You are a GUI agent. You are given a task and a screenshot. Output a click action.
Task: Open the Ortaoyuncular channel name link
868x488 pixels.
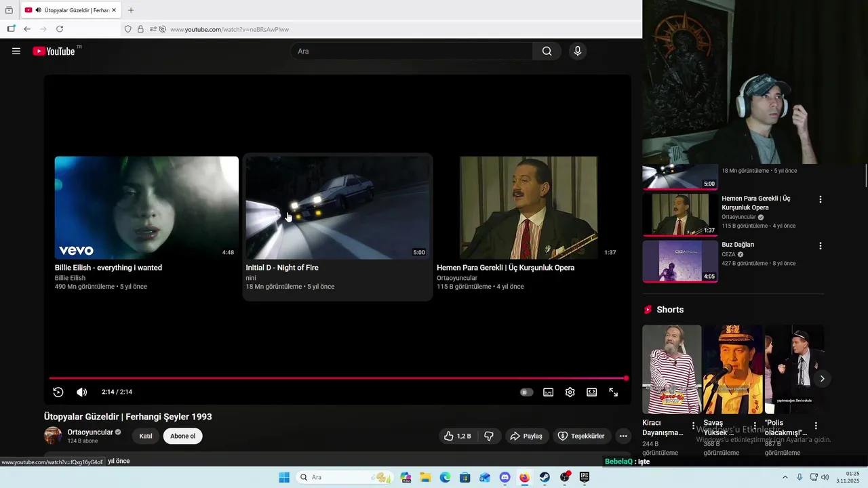click(90, 432)
